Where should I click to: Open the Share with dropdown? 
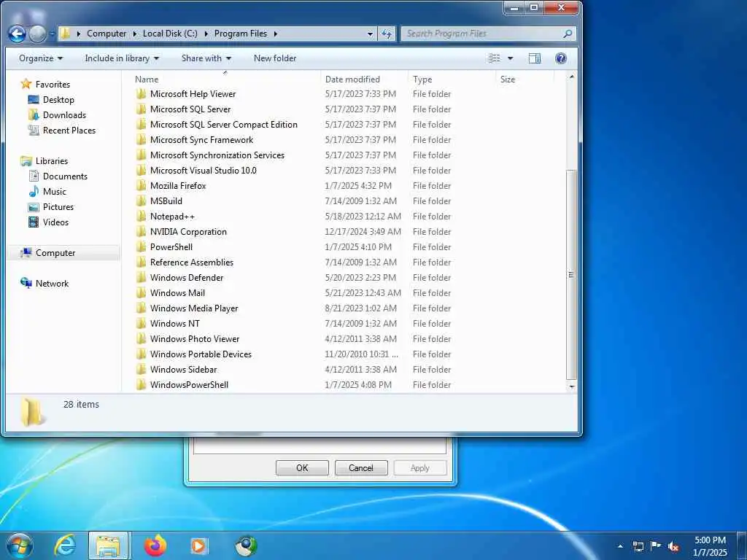coord(206,58)
